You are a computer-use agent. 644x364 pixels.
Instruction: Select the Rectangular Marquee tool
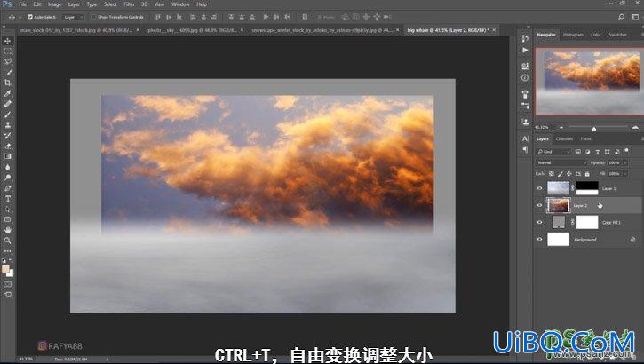point(8,51)
